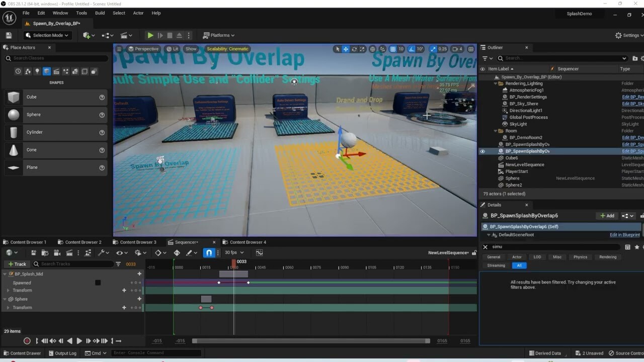Click the Sequencer timeline range scrollbar
This screenshot has width=644, height=362.
[311, 341]
